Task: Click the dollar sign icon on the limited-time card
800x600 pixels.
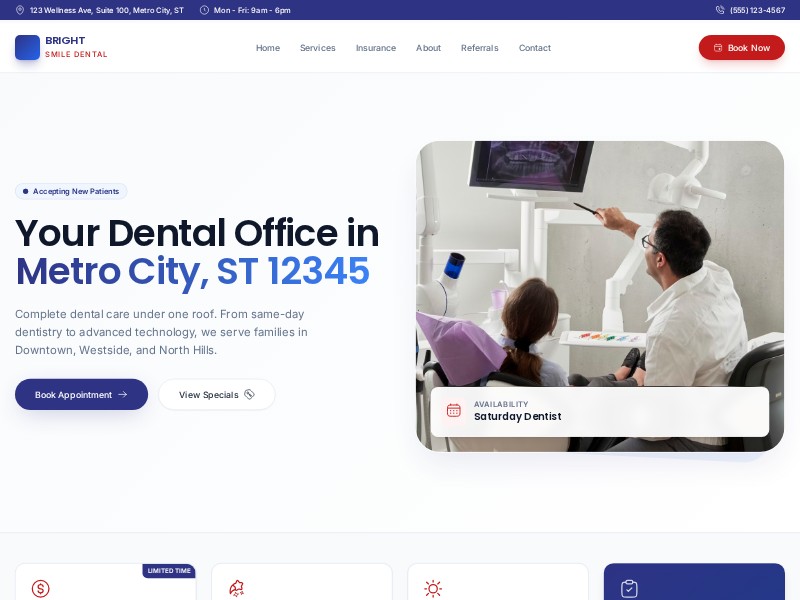Action: (41, 589)
